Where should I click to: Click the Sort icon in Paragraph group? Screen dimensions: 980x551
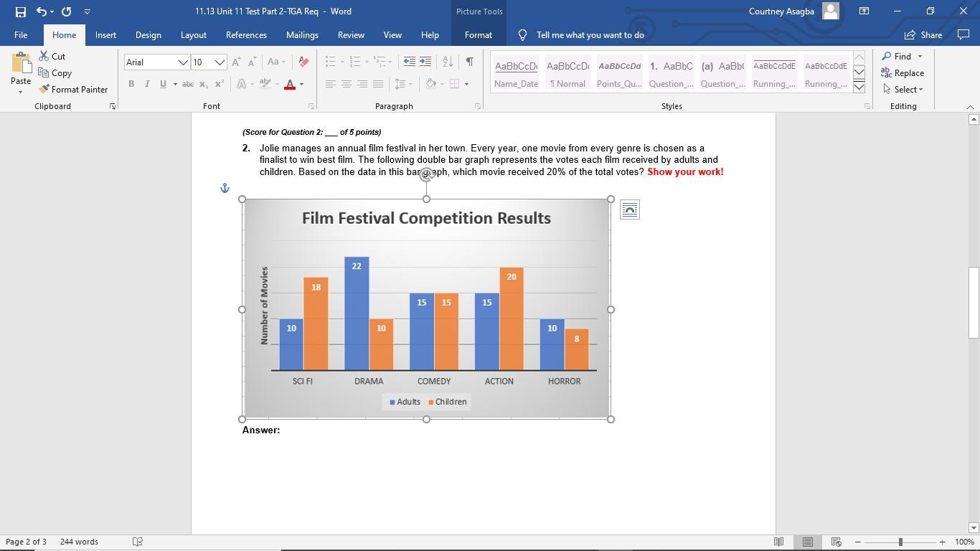coord(448,62)
